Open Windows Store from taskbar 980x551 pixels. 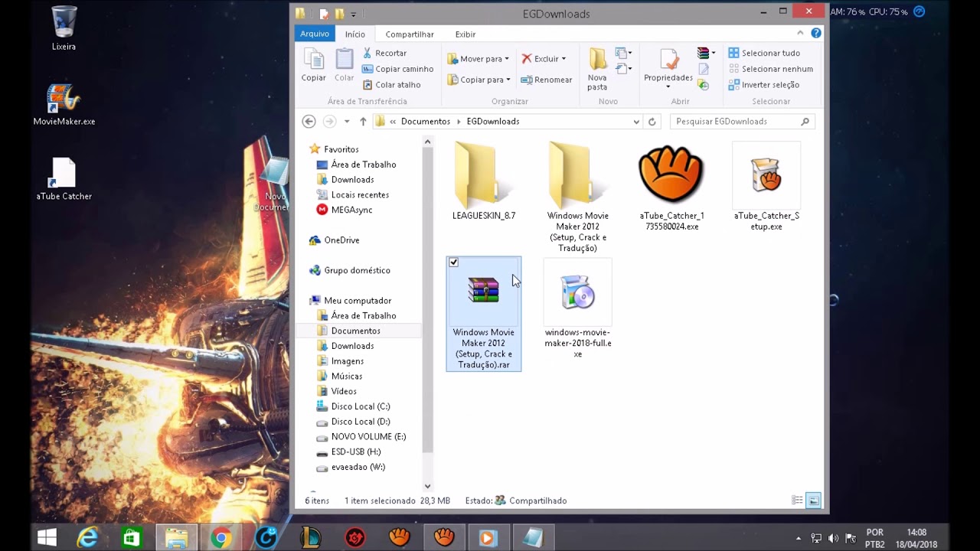click(132, 538)
